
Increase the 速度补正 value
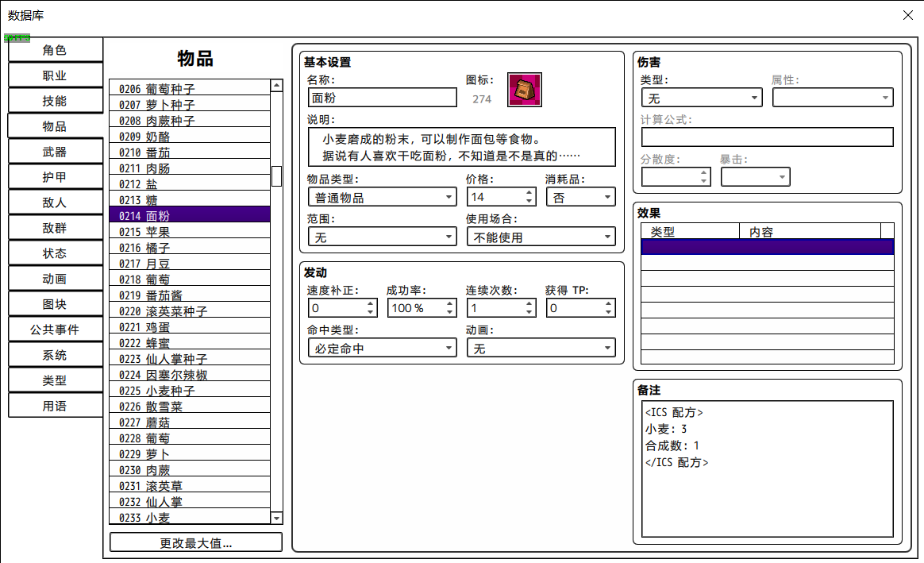pyautogui.click(x=370, y=303)
